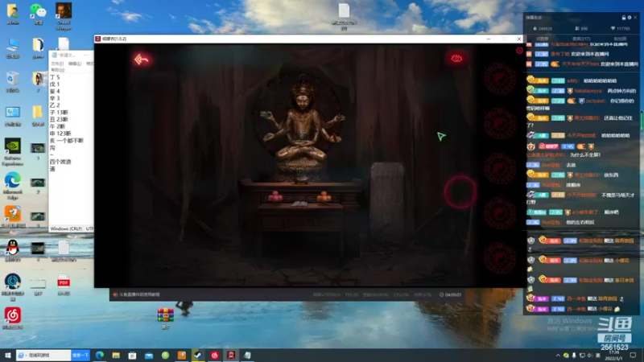
Task: Switch to the leftmost tab in danmaku panel
Action: click(542, 39)
